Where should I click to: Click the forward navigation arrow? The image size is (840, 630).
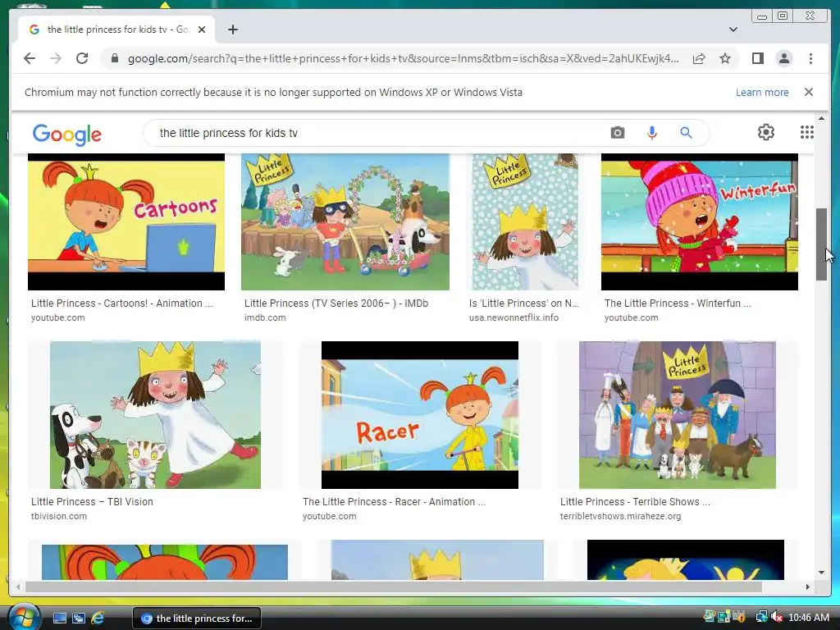coord(56,58)
